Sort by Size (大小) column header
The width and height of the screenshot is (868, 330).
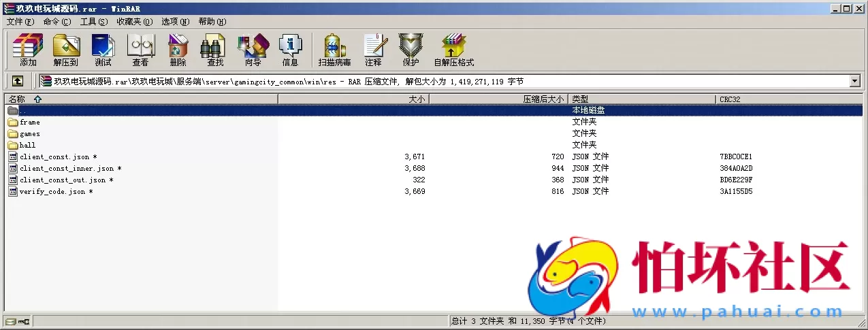click(x=353, y=99)
